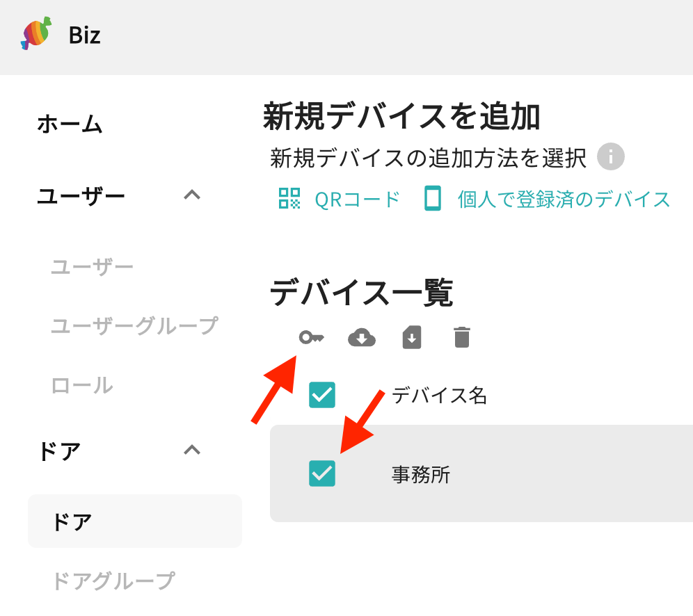Click the QR code icon
The width and height of the screenshot is (693, 616).
pos(289,198)
